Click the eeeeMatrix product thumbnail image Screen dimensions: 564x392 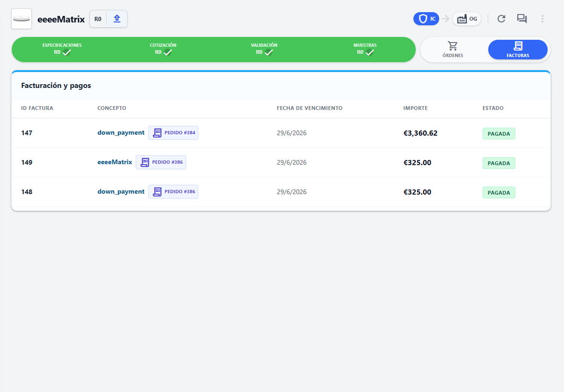point(22,19)
